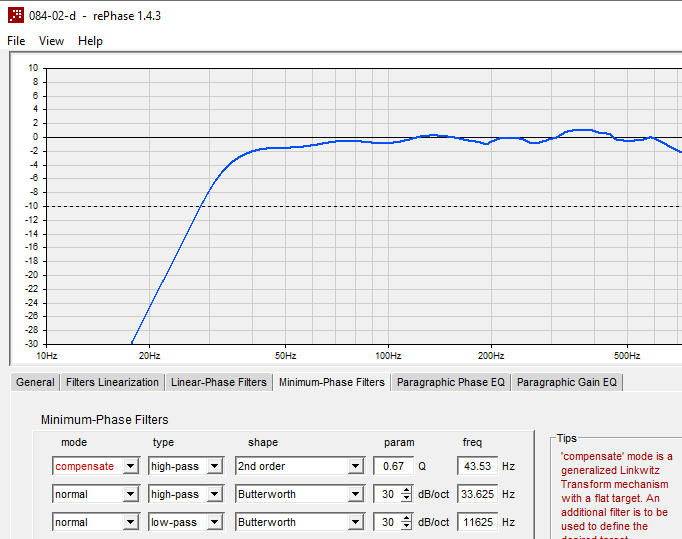
Task: Click the high-pass row's 30 dB/oct slope field
Action: [388, 494]
